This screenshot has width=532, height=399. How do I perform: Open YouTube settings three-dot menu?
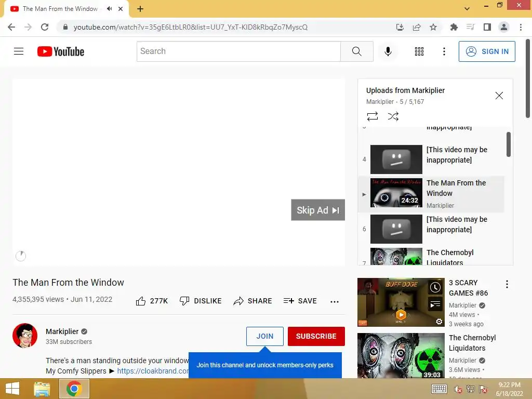tap(444, 51)
